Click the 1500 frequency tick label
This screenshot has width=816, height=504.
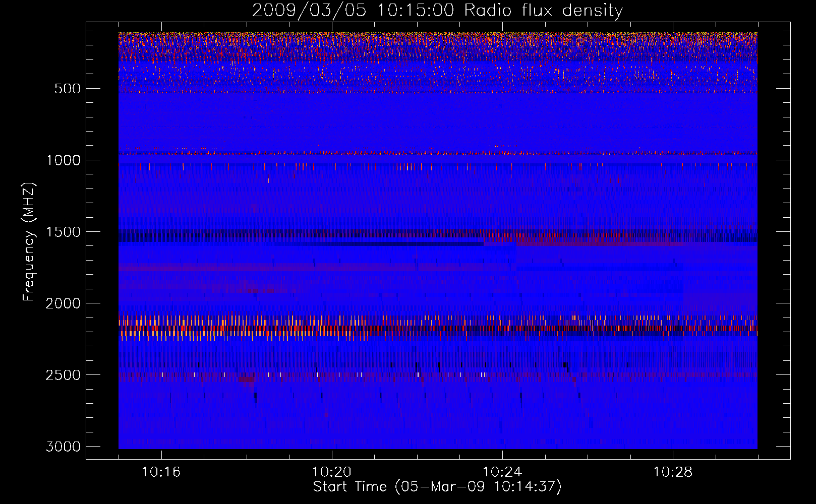click(63, 232)
